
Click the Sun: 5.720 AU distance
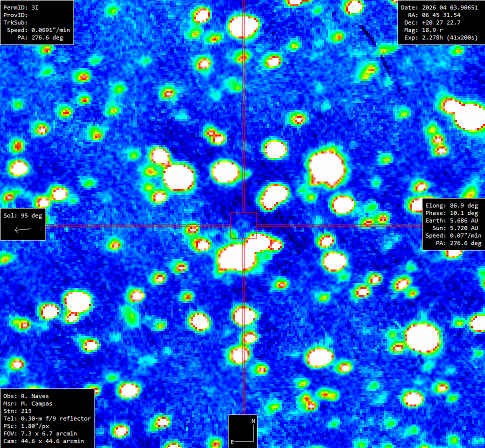(x=455, y=228)
